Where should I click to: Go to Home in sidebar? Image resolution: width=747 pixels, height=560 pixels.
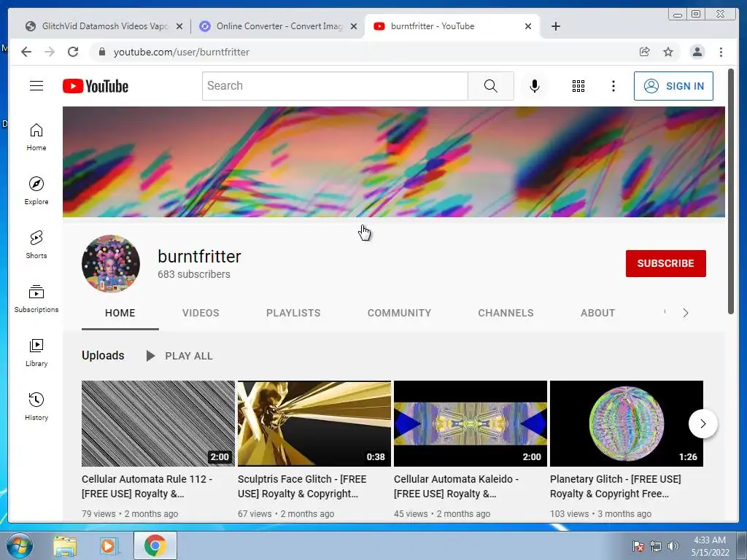[36, 137]
